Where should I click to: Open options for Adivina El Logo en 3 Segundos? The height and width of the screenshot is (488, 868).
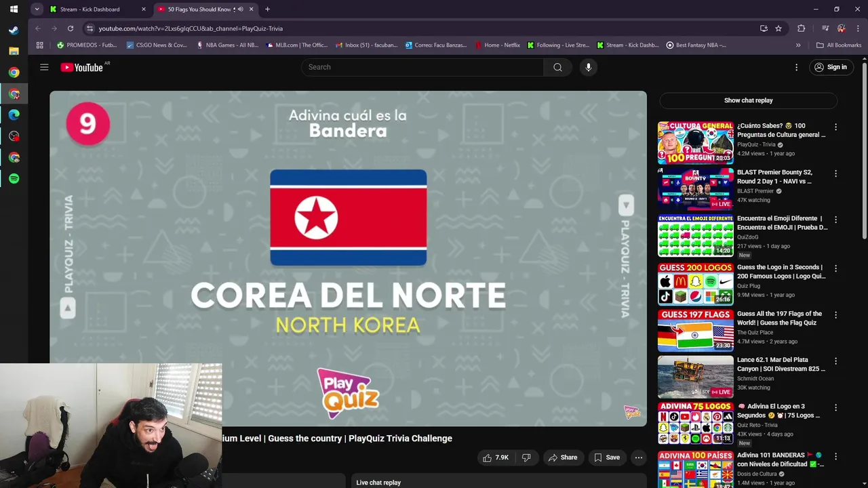click(x=835, y=407)
